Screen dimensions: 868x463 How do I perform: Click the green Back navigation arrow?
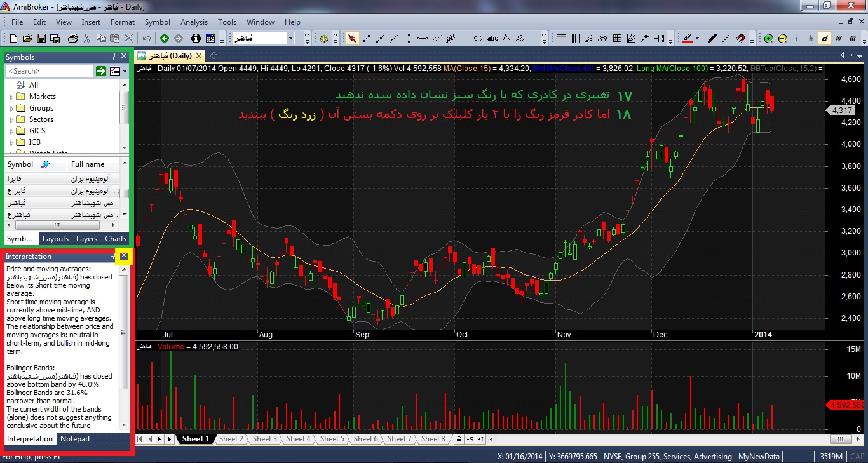coord(165,39)
